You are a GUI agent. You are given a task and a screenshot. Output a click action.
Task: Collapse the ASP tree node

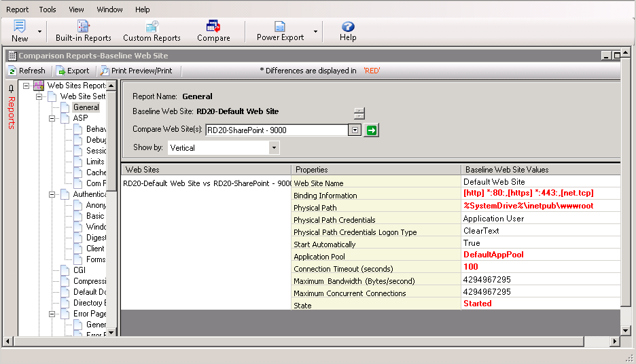(x=52, y=118)
